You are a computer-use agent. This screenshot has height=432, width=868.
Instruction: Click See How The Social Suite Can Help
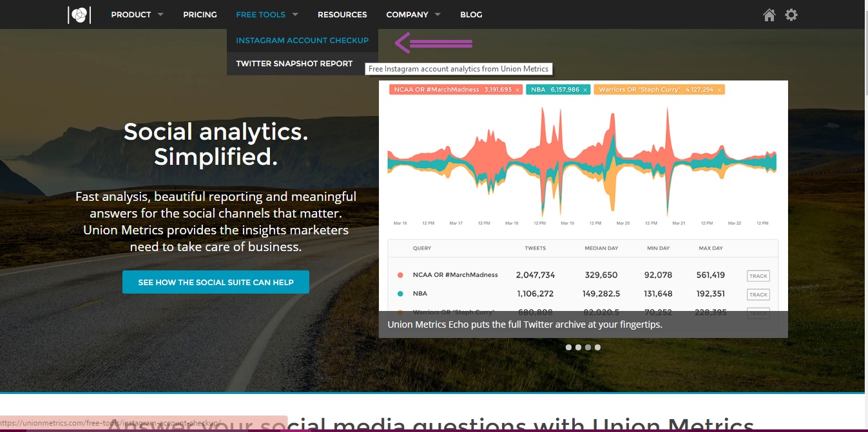point(216,282)
